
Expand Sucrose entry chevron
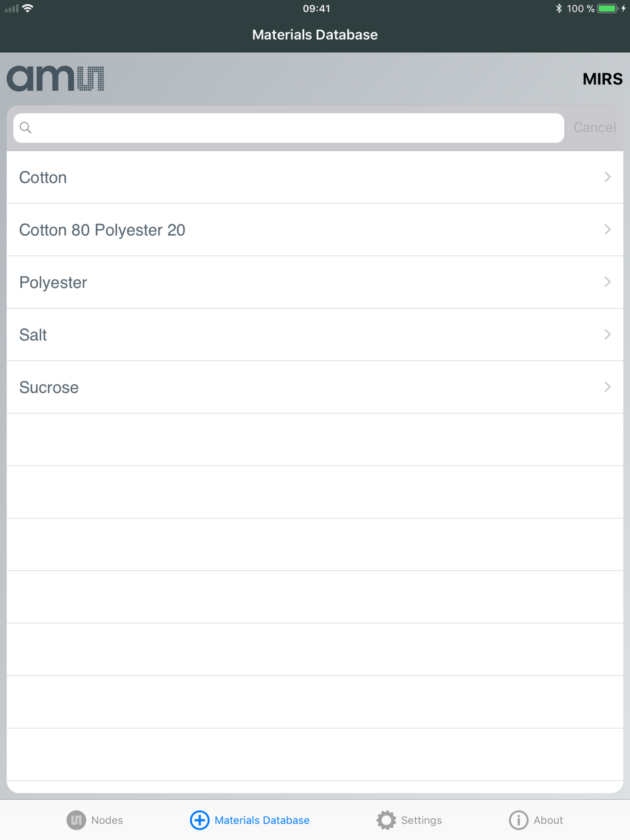click(x=607, y=387)
